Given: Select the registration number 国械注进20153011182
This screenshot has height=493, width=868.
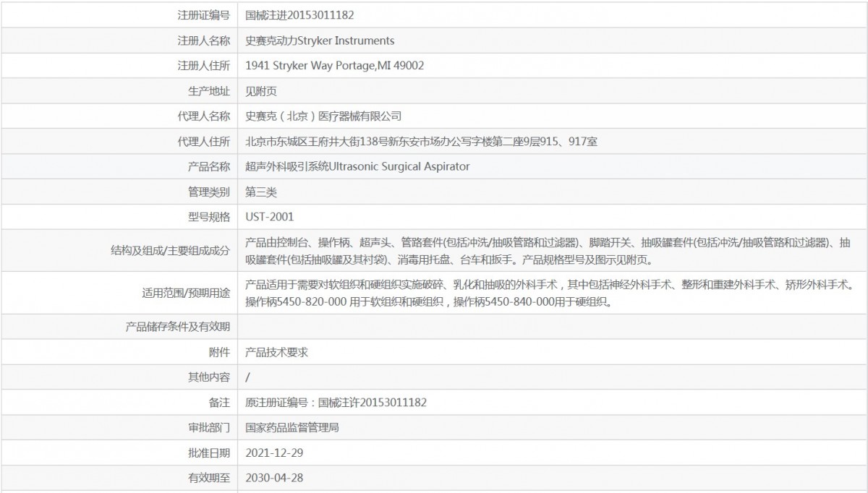Looking at the screenshot, I should (299, 14).
